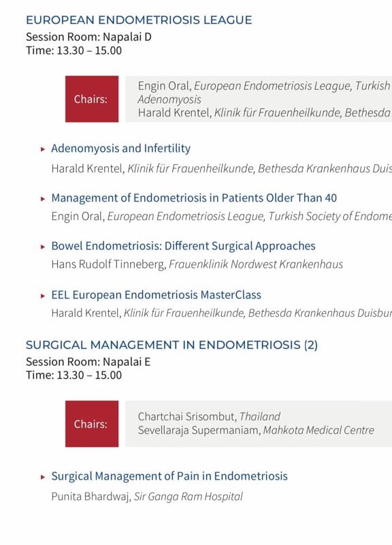Image resolution: width=392 pixels, height=545 pixels.
Task: Open the Adenomyosis and Infertility talk
Action: pos(121,149)
